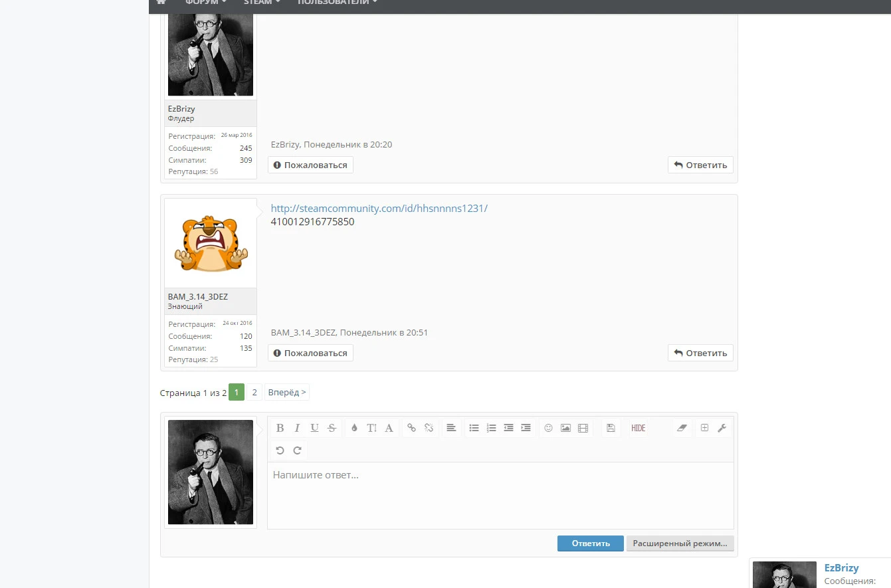Viewport: 891px width, 588px height.
Task: Toggle underline formatting in the editor
Action: [314, 428]
